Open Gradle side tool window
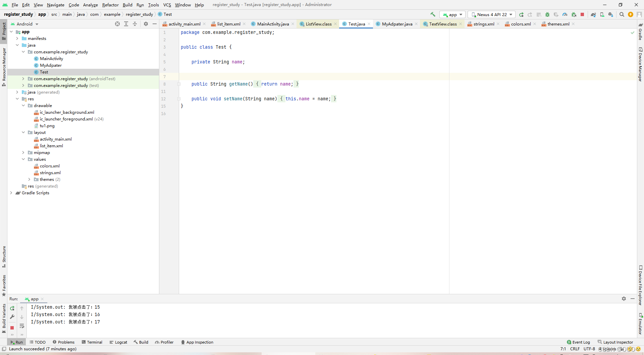This screenshot has height=355, width=644. pyautogui.click(x=640, y=32)
